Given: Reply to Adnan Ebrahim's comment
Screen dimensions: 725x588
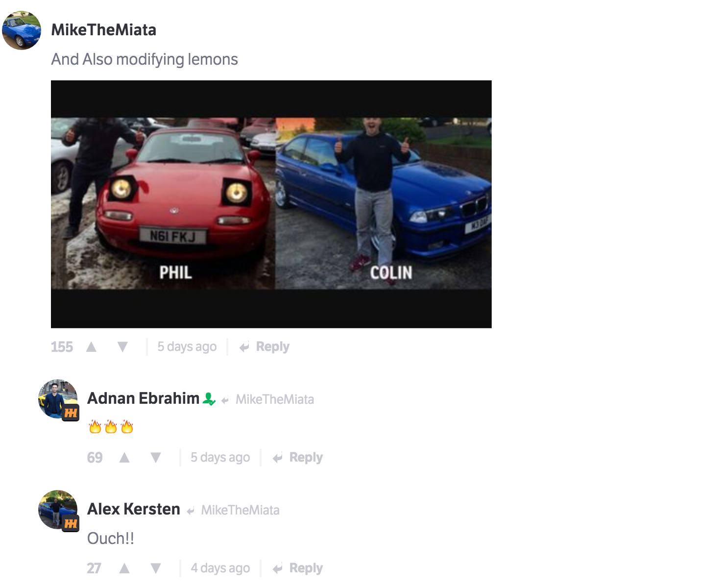Looking at the screenshot, I should pos(298,458).
